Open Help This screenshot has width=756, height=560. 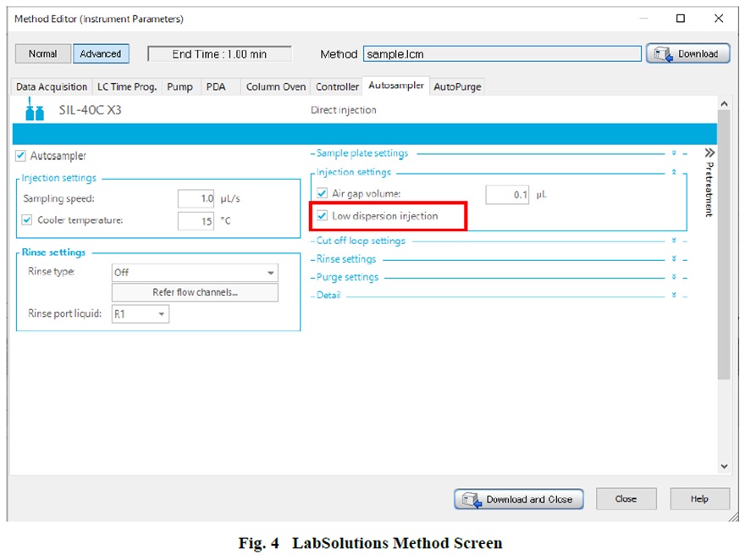699,499
